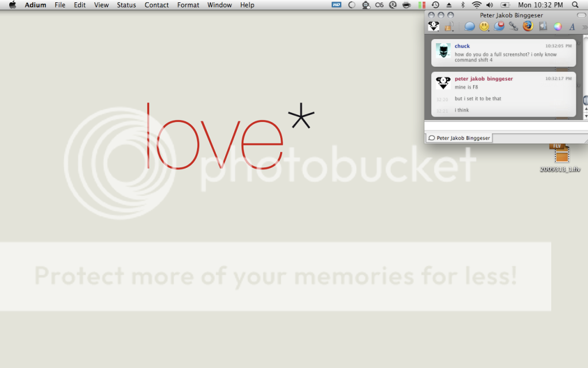The height and width of the screenshot is (368, 588).
Task: Toggle the Wi-Fi menu bar icon
Action: click(476, 5)
